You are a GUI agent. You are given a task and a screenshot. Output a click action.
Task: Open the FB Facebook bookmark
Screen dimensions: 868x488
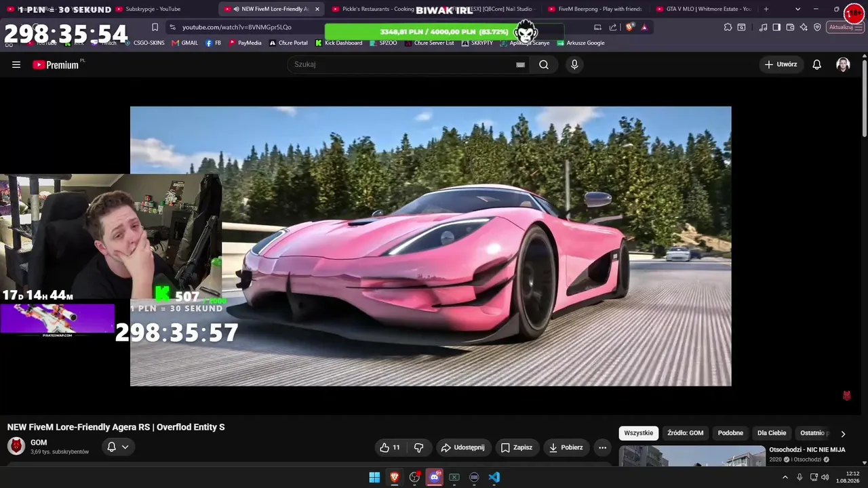(x=213, y=43)
